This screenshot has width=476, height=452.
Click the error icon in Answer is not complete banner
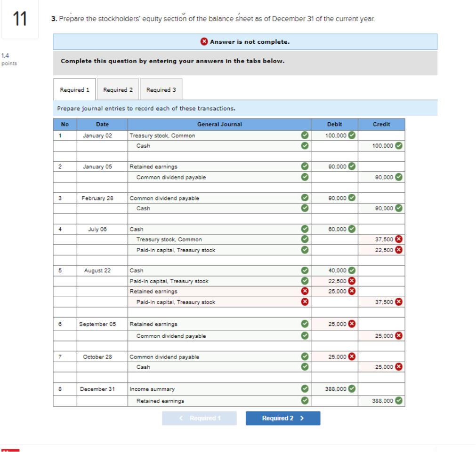point(204,41)
